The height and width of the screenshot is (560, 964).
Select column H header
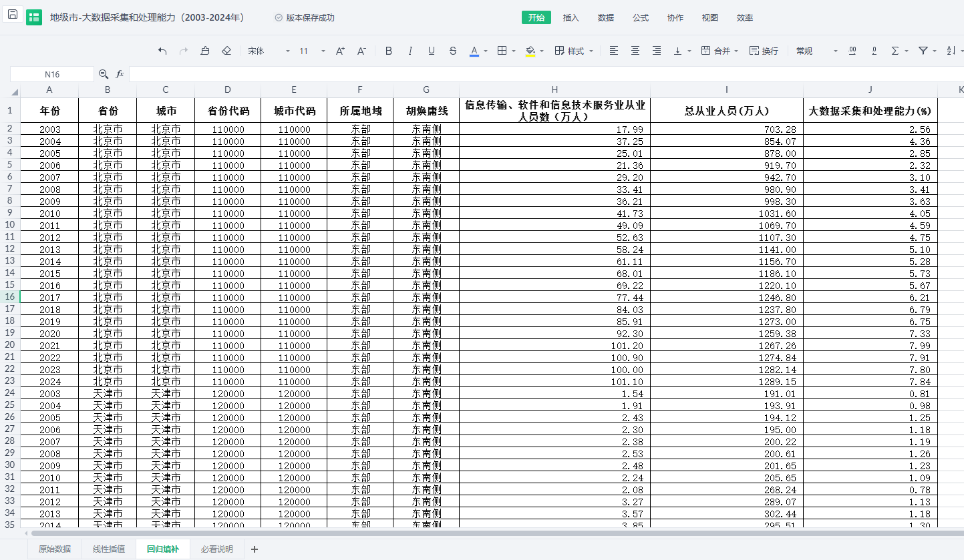point(554,90)
